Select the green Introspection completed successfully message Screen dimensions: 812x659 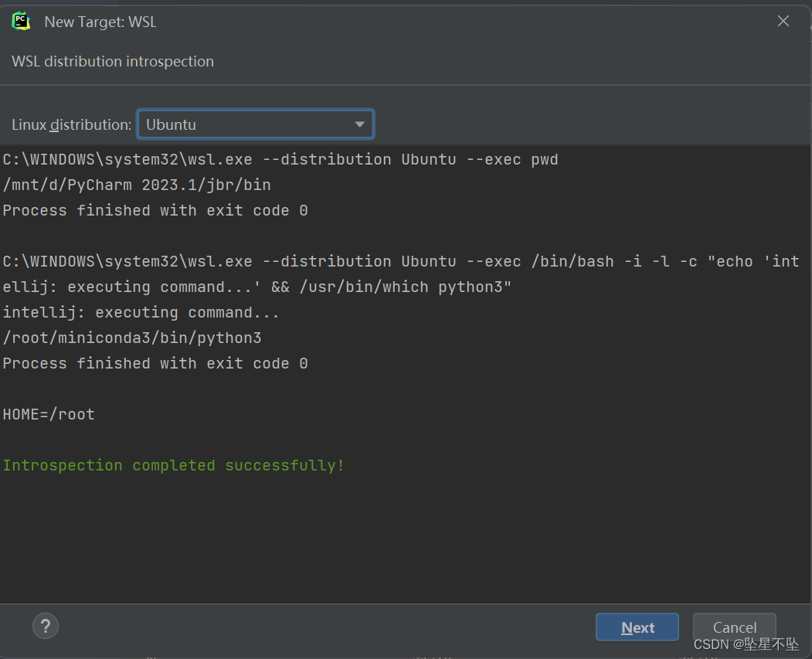point(173,464)
